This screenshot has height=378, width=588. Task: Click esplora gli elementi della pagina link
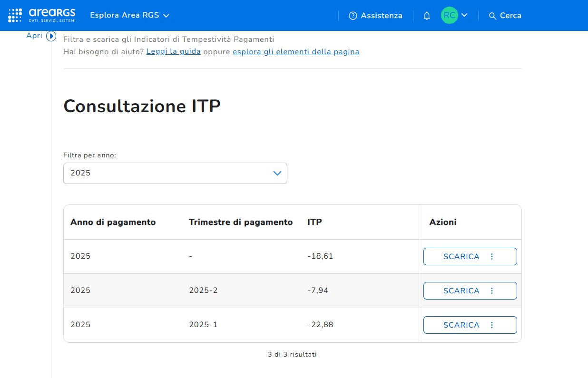click(x=295, y=51)
